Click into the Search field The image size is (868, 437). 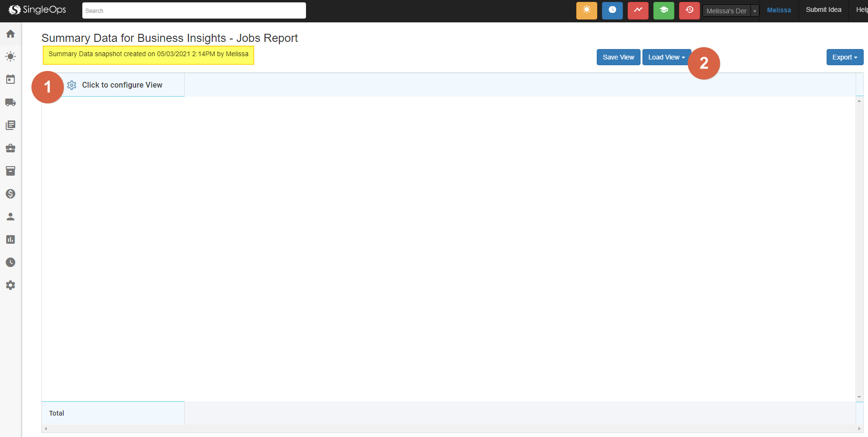tap(194, 10)
